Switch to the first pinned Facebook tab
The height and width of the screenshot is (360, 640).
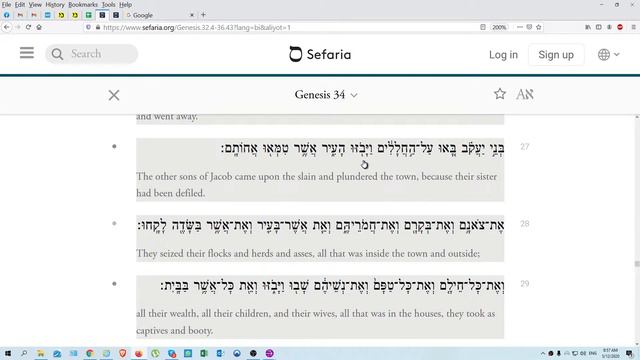(x=7, y=15)
